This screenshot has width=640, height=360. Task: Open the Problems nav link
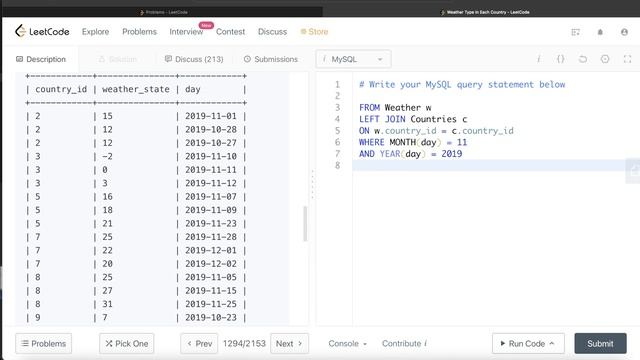coord(139,31)
